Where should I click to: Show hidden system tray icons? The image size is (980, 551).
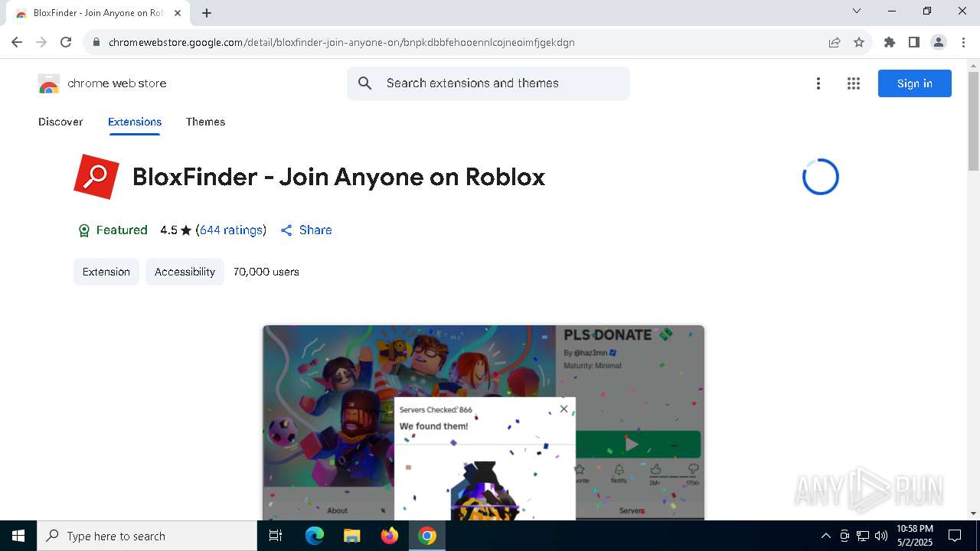point(825,536)
